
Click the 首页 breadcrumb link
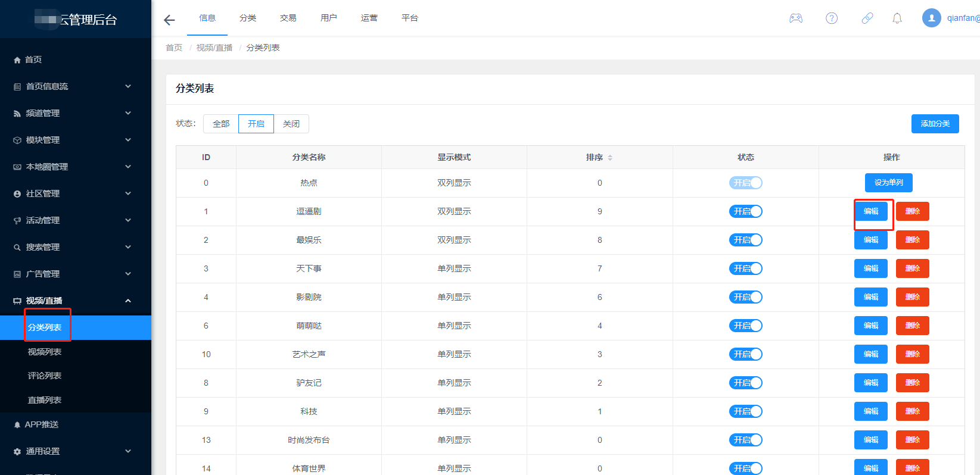coord(174,48)
